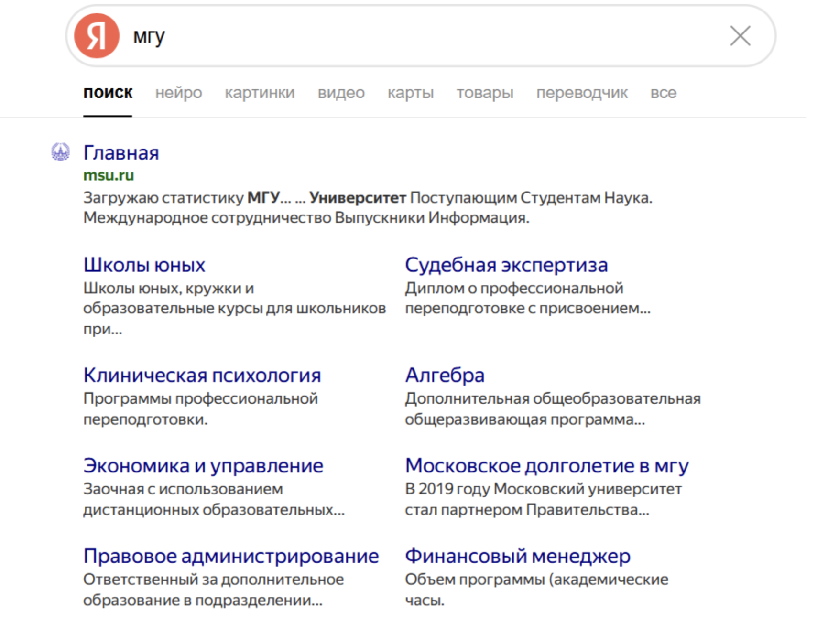This screenshot has width=828, height=644.
Task: Click description 'Школы юных, кружки и'
Action: [x=168, y=288]
